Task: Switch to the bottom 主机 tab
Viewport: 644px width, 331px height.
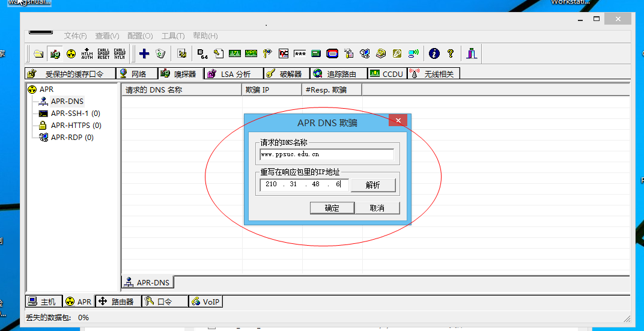Action: [x=43, y=302]
